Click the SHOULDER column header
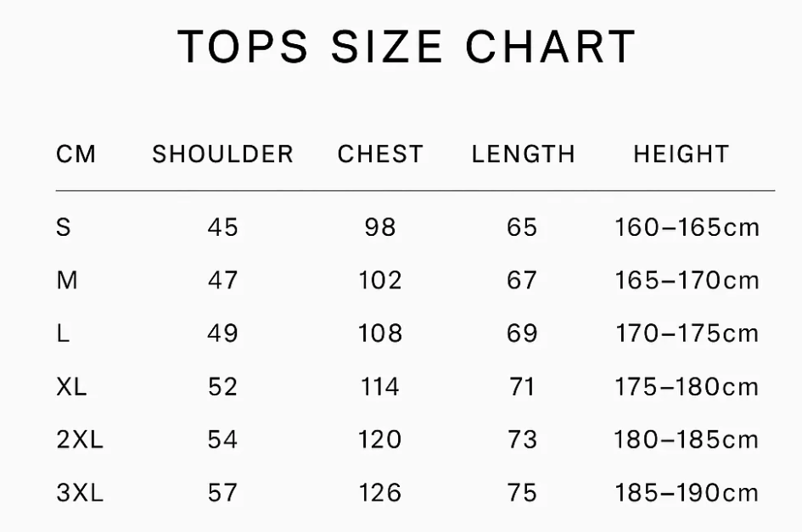802x532 pixels. point(222,154)
